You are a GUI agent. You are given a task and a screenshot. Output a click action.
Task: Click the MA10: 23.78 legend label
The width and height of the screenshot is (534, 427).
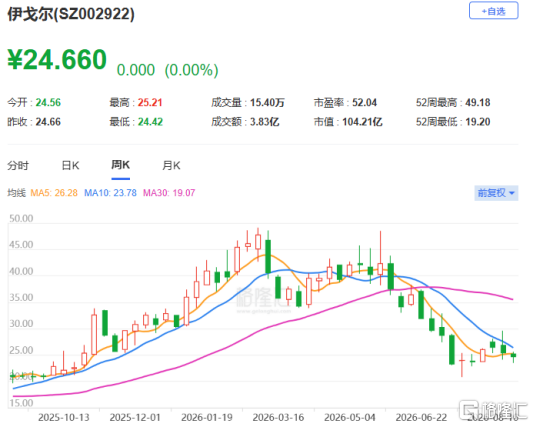(110, 193)
